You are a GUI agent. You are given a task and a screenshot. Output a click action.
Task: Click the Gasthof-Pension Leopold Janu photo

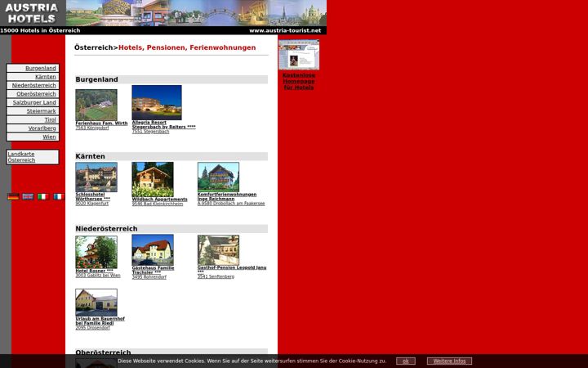pos(218,250)
